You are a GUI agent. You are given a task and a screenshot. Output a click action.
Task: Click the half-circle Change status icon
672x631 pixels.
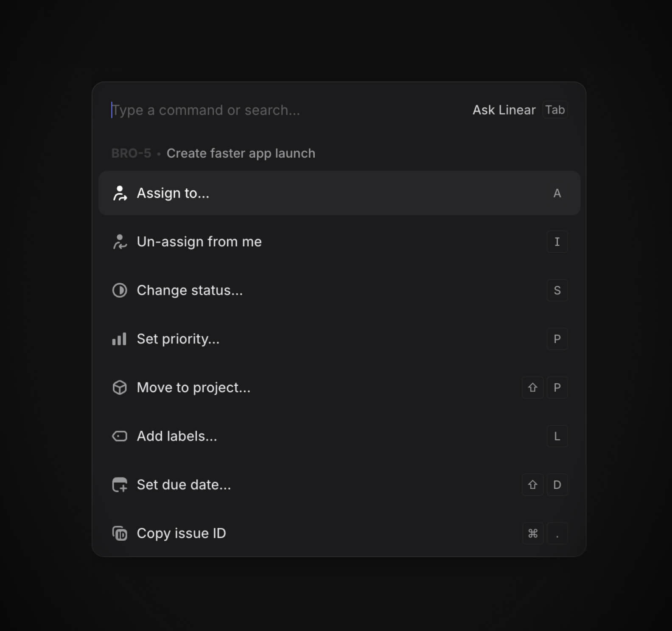click(120, 290)
